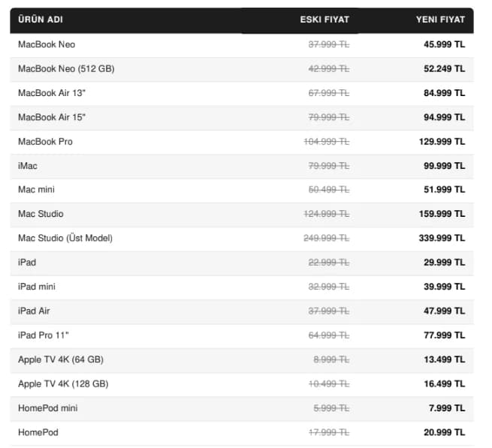Select the MacBook Neo (512 GB) product name
Viewport: 492px width, 448px height.
[66, 68]
